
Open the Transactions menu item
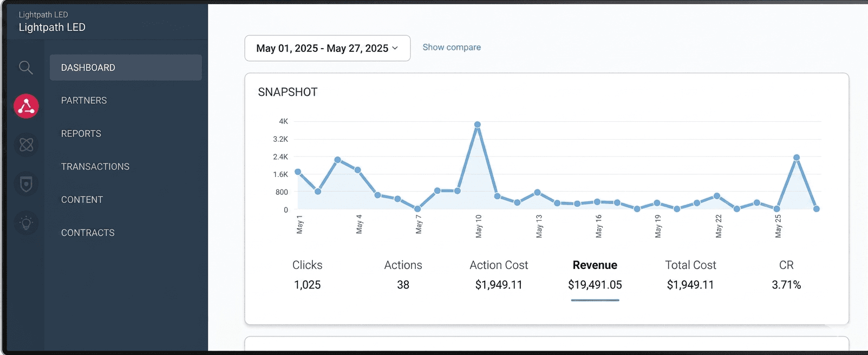coord(95,167)
